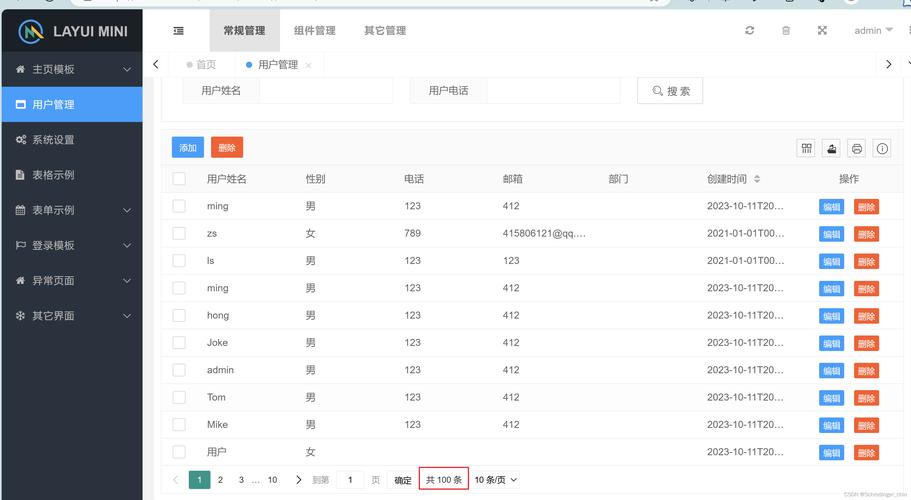Collapse the sidebar with the menu fold icon

[178, 31]
